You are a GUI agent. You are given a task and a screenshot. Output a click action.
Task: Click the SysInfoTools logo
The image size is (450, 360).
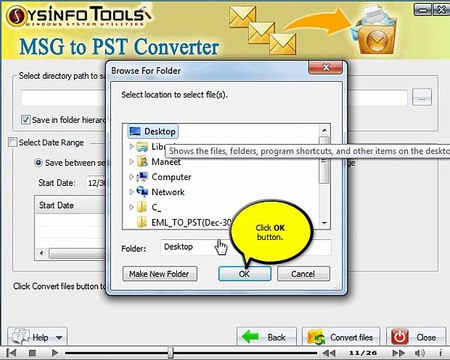pos(79,16)
